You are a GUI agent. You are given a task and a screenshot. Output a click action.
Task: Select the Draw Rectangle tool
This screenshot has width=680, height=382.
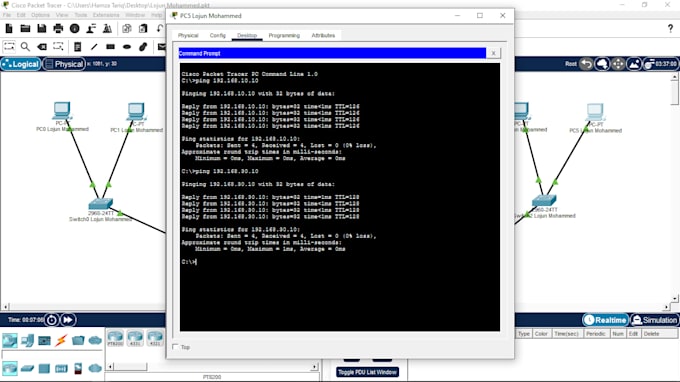(x=111, y=46)
